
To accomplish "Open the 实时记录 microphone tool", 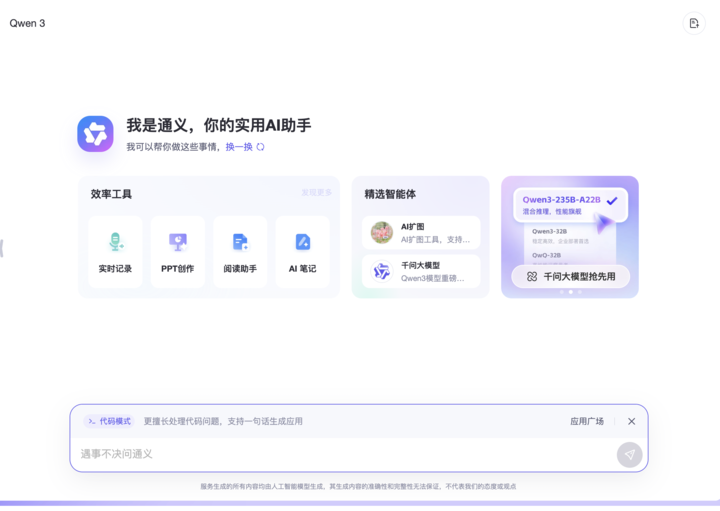I will click(x=115, y=252).
